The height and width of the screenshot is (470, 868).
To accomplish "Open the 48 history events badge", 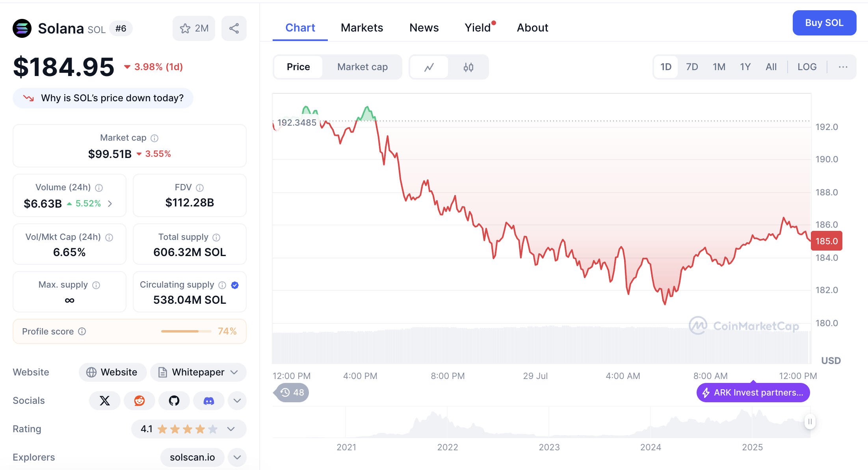I will (292, 393).
